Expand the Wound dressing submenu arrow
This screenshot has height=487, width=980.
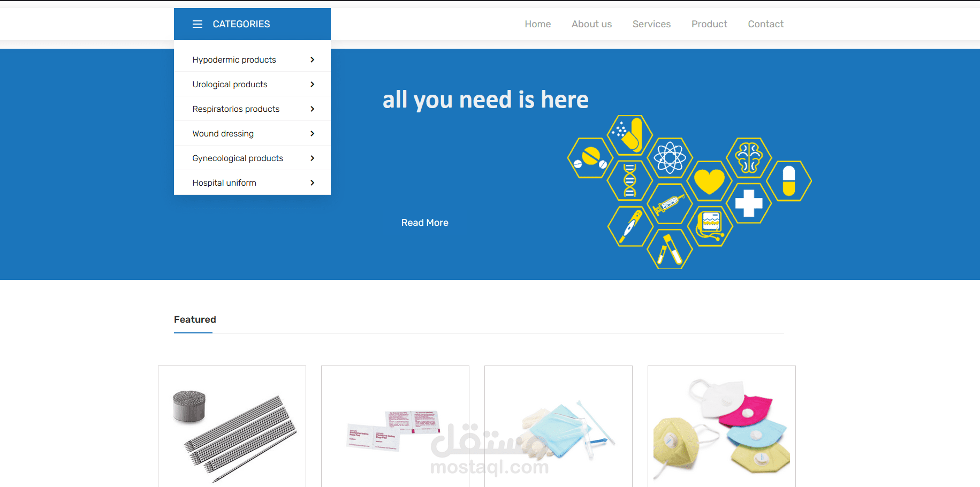312,133
